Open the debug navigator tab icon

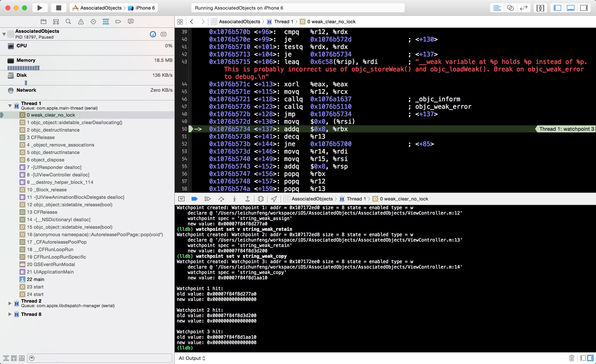[106, 22]
